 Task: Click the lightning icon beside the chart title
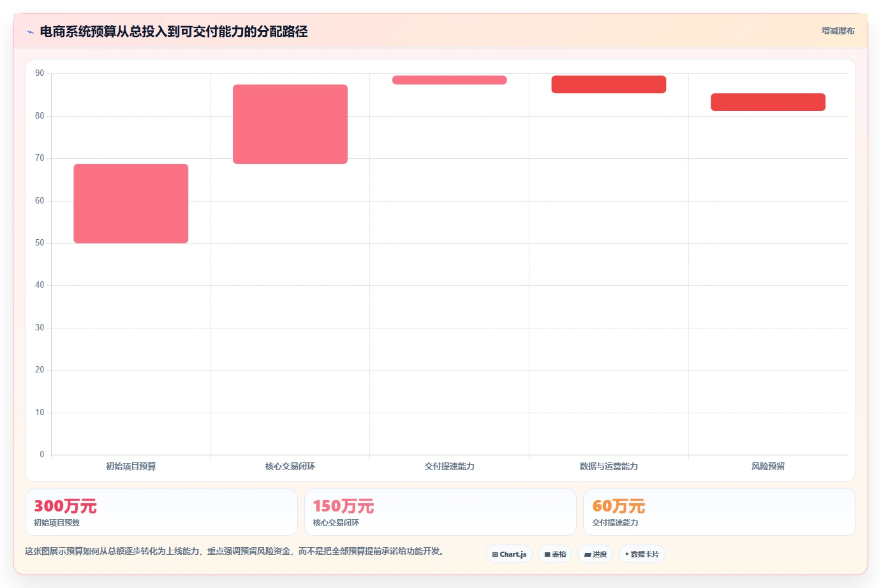pos(30,32)
